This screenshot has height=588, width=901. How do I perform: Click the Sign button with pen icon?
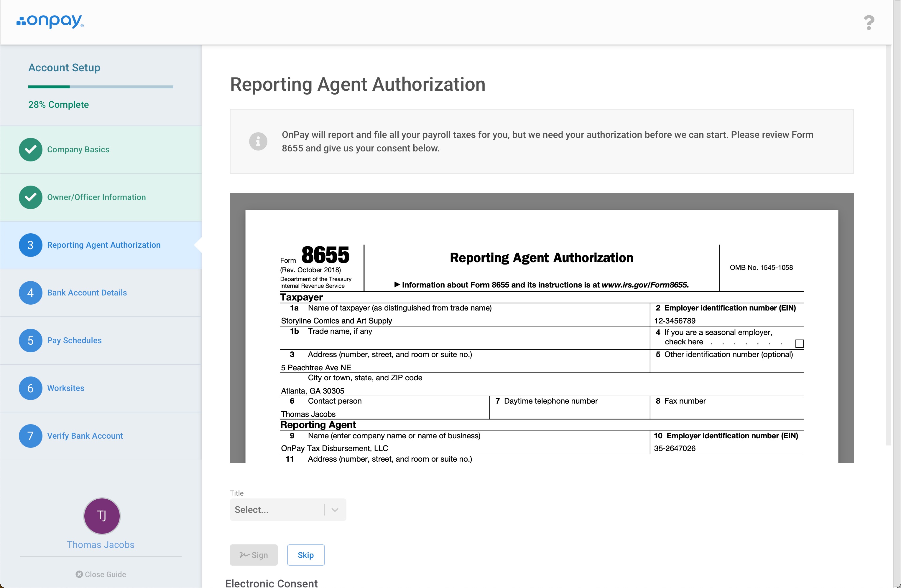(x=254, y=555)
